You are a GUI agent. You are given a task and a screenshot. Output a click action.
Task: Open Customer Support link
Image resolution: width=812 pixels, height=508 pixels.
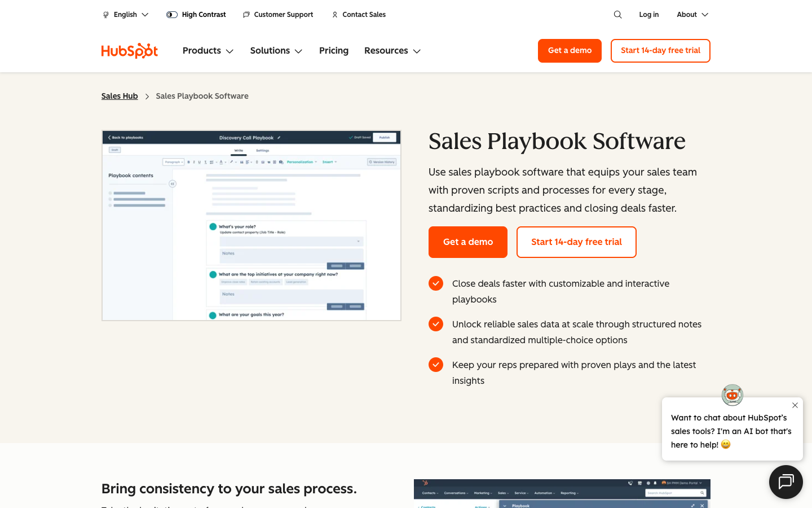click(x=278, y=15)
